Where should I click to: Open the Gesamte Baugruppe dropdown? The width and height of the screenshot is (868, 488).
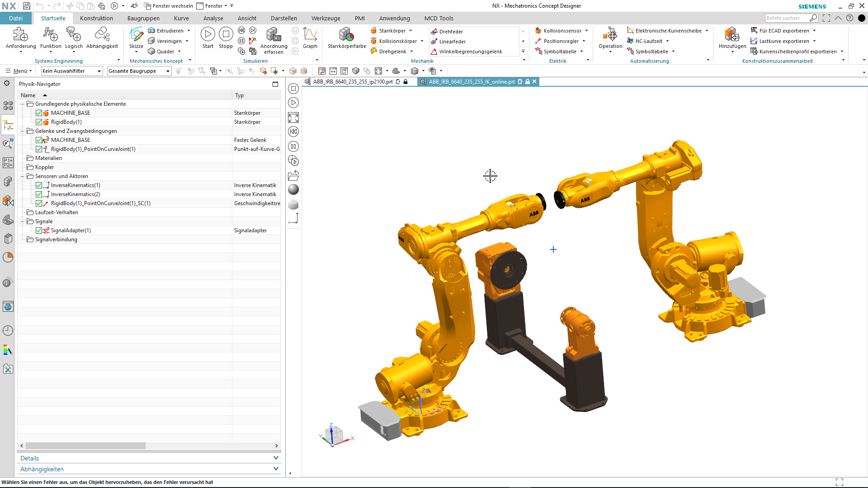[139, 71]
